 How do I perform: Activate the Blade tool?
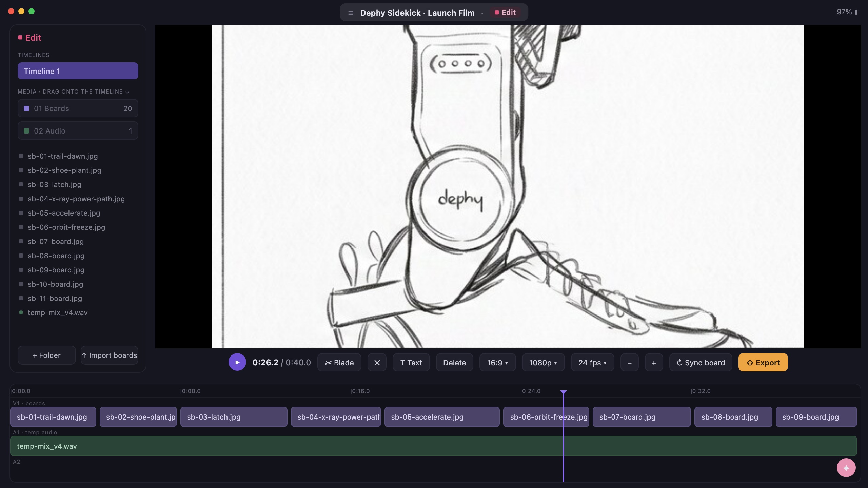[x=339, y=363]
